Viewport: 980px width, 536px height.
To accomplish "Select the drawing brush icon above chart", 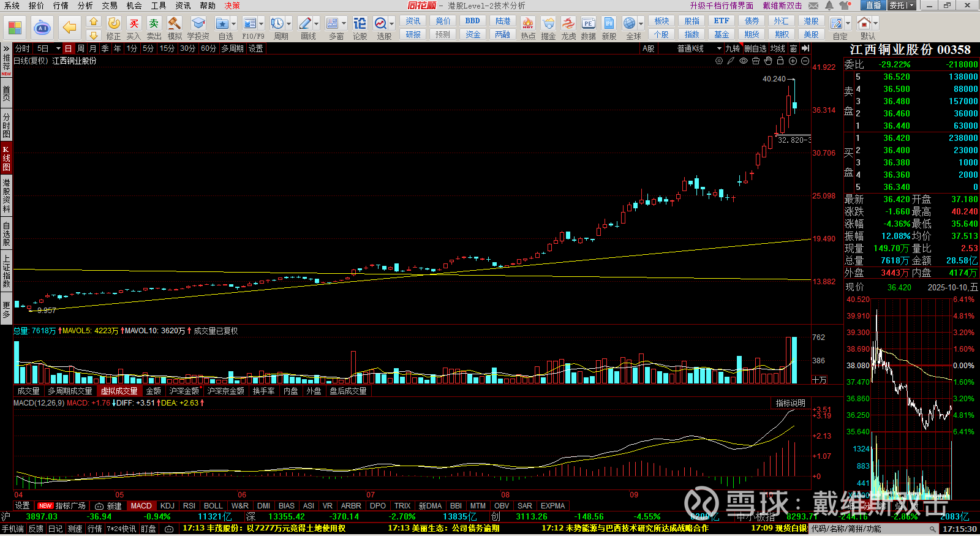I will coord(731,61).
